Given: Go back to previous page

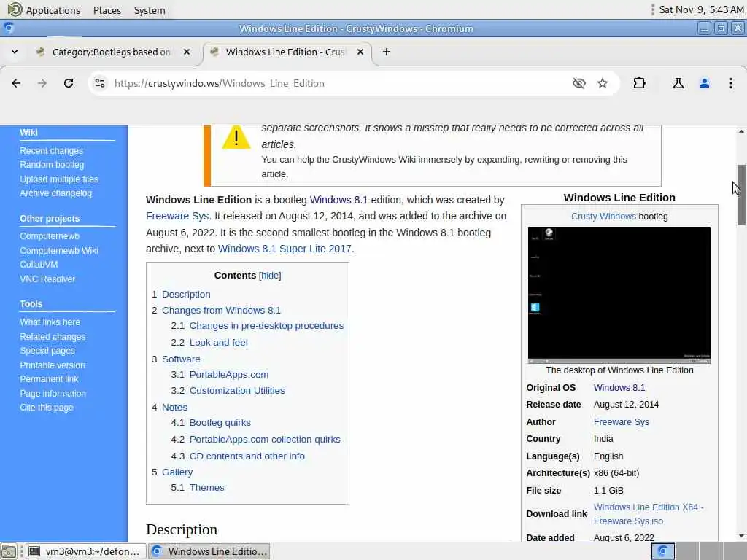Looking at the screenshot, I should pyautogui.click(x=16, y=83).
